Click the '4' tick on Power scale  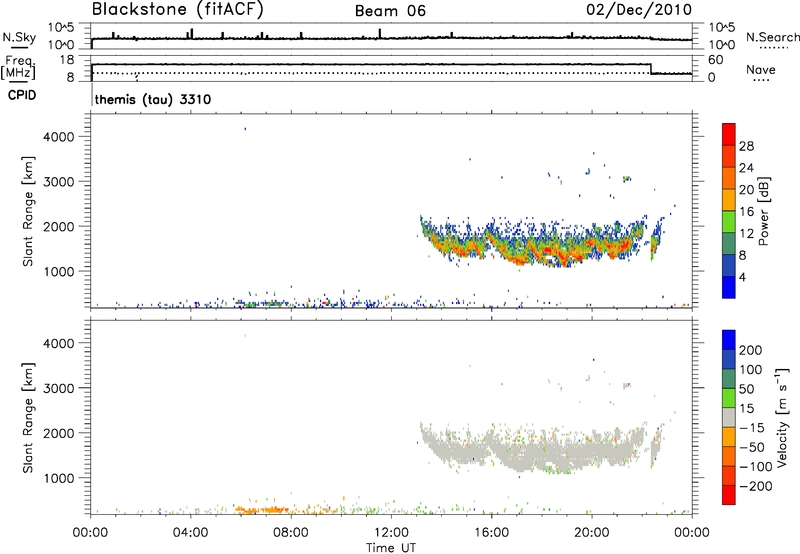pyautogui.click(x=742, y=277)
